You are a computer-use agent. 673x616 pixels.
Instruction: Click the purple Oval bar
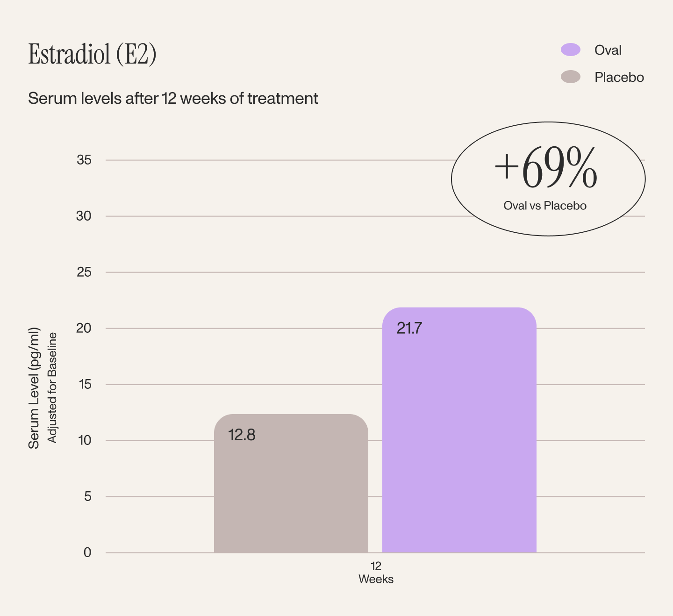[459, 430]
